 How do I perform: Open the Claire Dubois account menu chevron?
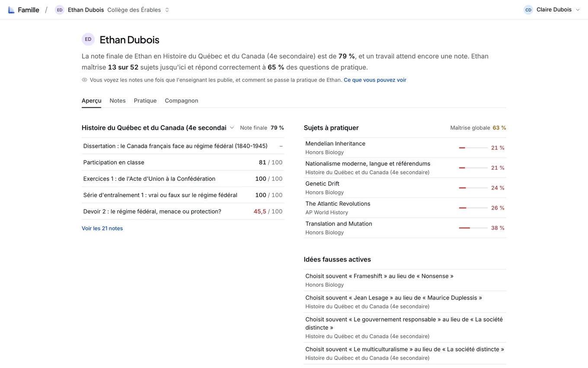pyautogui.click(x=578, y=10)
